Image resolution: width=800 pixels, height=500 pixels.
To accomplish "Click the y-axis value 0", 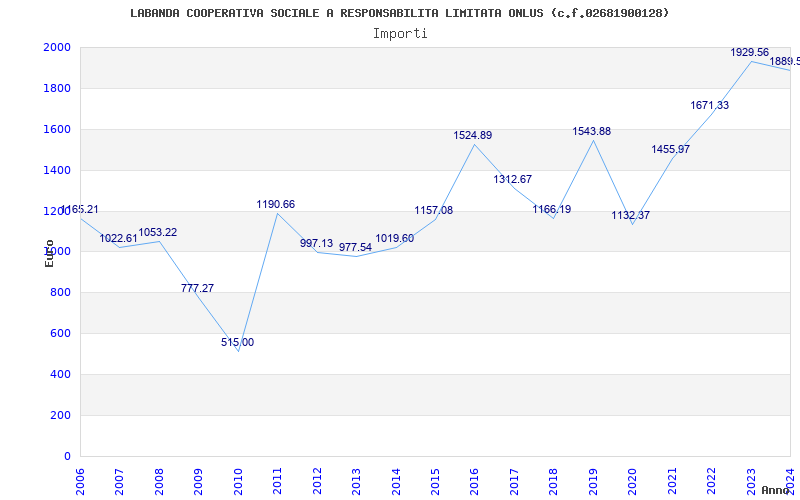I will point(67,456).
